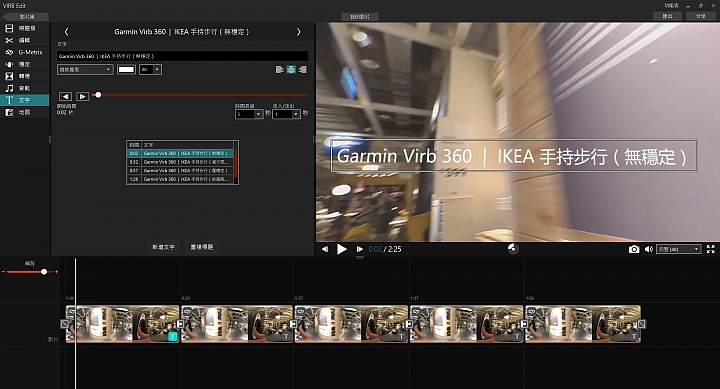Pick the white text color swatch
This screenshot has width=720, height=389.
coord(126,69)
